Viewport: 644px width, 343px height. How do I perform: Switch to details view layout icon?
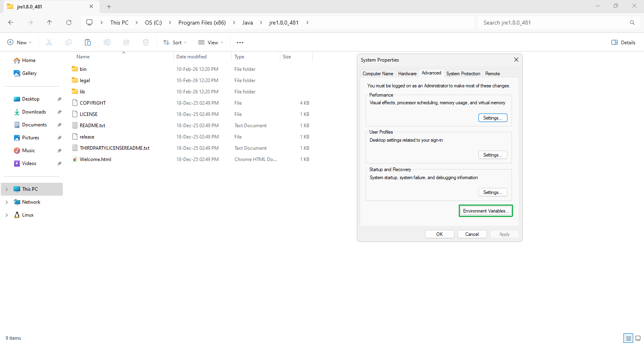628,338
